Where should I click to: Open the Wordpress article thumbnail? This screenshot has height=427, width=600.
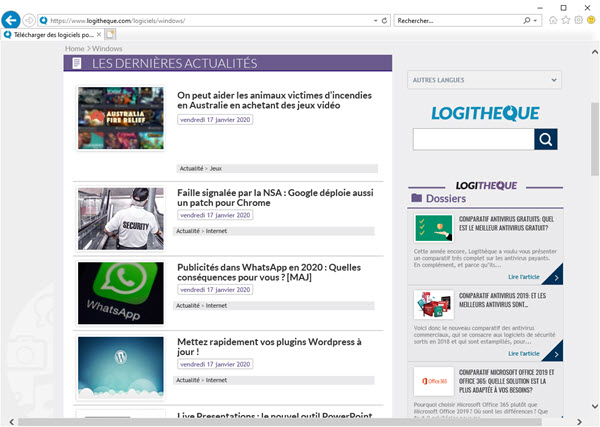pyautogui.click(x=121, y=368)
